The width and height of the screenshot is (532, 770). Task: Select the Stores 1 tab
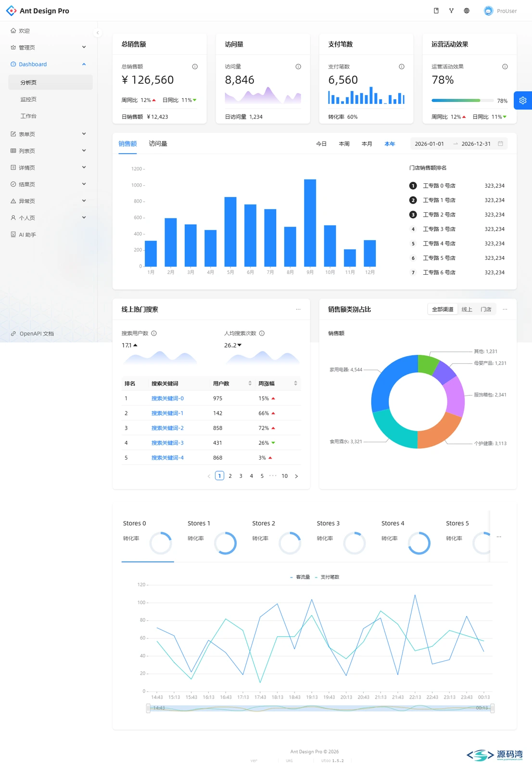pyautogui.click(x=212, y=538)
